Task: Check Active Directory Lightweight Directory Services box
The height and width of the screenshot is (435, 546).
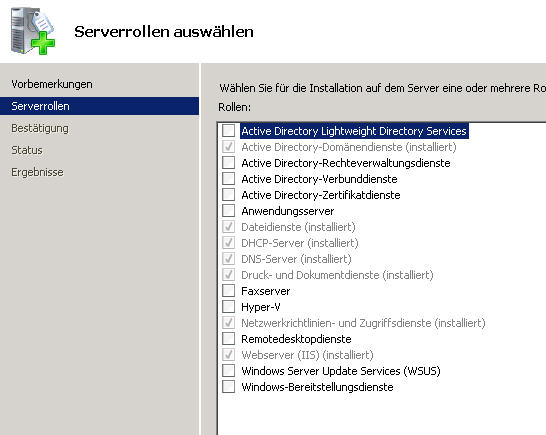Action: 228,131
